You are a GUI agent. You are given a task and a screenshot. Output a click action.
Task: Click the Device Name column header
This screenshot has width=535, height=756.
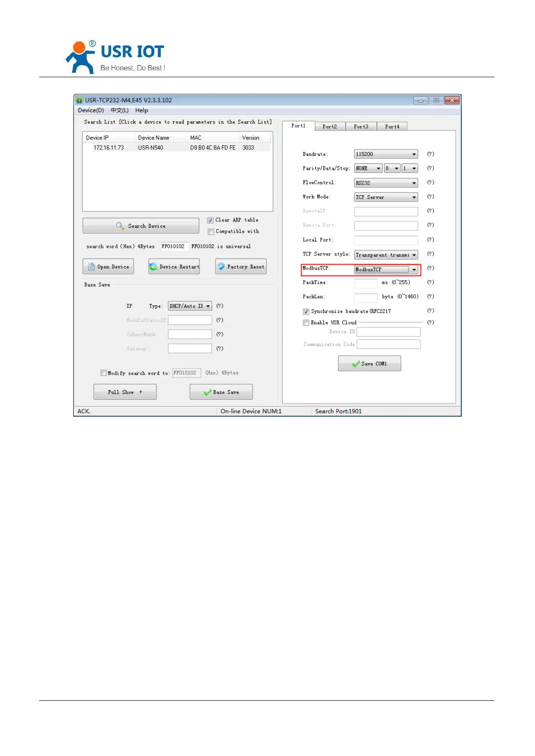pyautogui.click(x=161, y=138)
